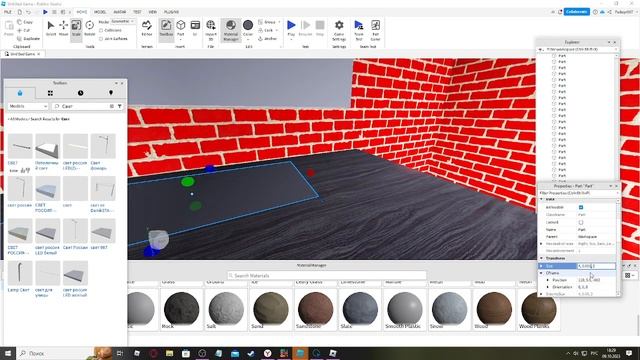Open the Terrain Editor
Viewport: 640px width, 360px height.
pos(147,29)
